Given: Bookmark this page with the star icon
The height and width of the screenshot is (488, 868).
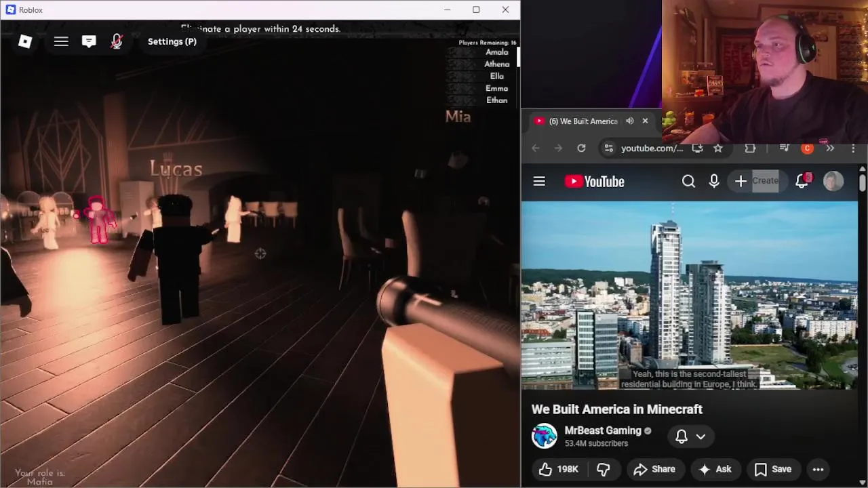Looking at the screenshot, I should coord(718,148).
